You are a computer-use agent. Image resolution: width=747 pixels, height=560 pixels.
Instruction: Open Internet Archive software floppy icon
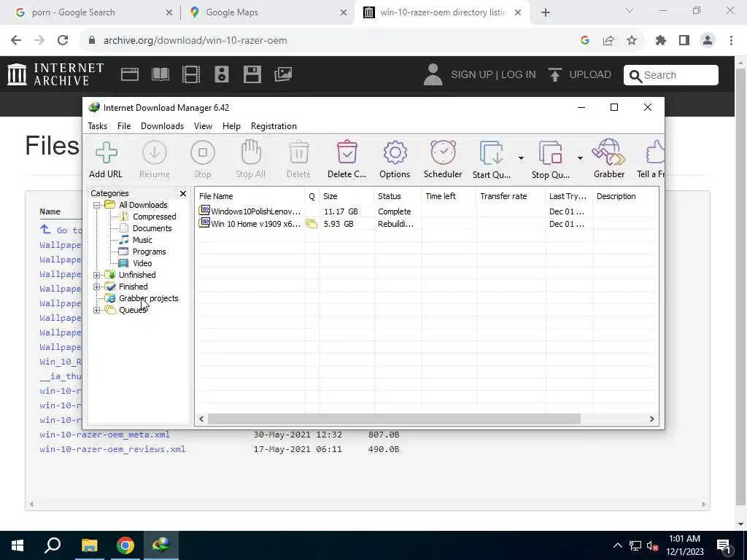[x=252, y=75]
